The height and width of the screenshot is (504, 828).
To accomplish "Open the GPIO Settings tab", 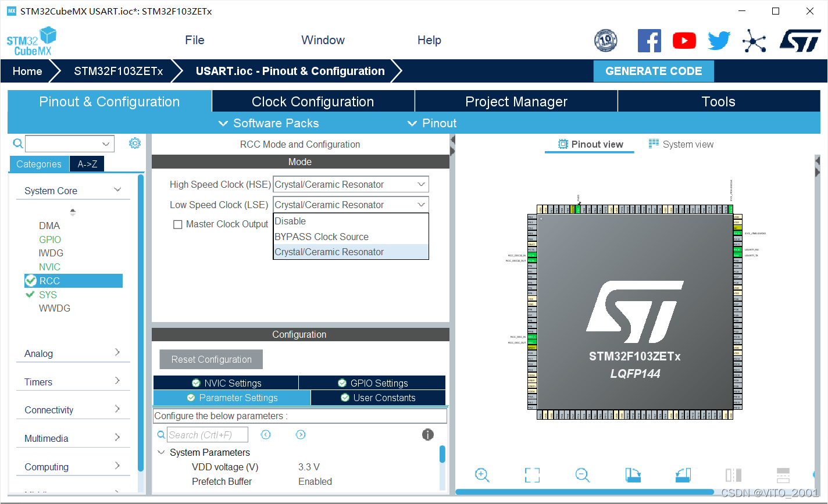I will 372,383.
